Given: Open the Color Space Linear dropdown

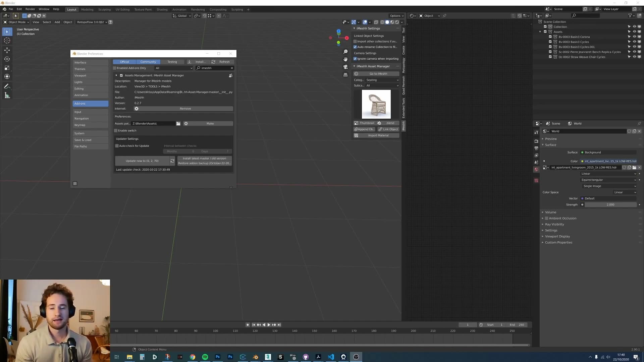Looking at the screenshot, I should click(625, 192).
